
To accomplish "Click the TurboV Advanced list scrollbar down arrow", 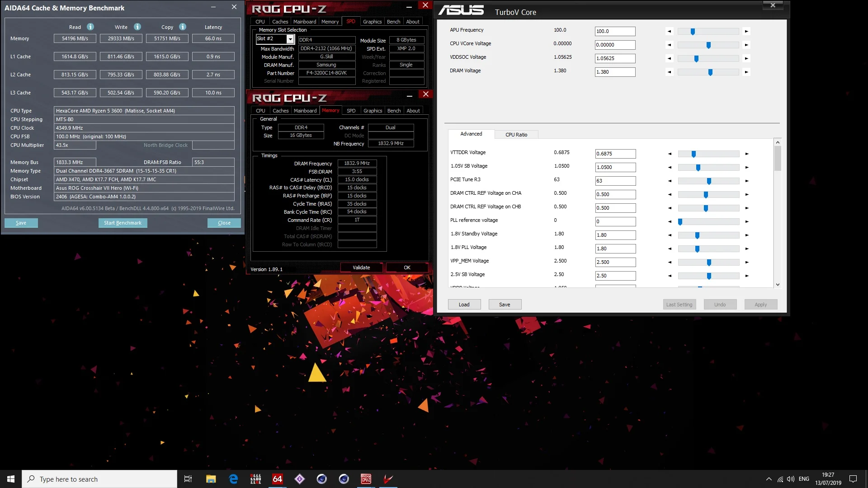I will pos(778,284).
